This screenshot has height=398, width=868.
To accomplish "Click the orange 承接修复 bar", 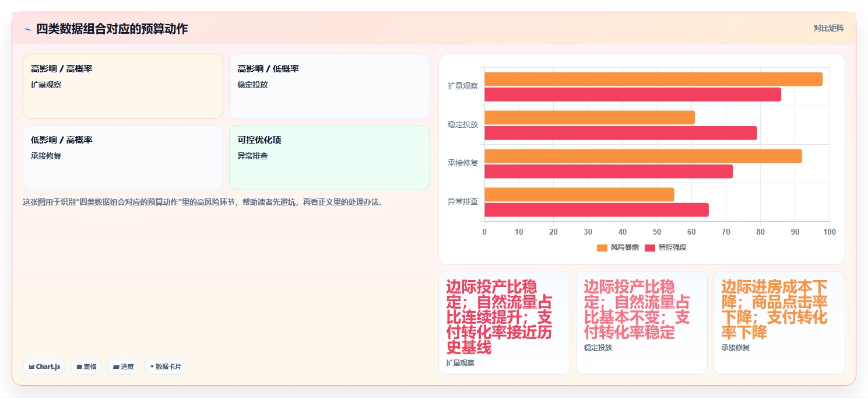I will coord(643,156).
